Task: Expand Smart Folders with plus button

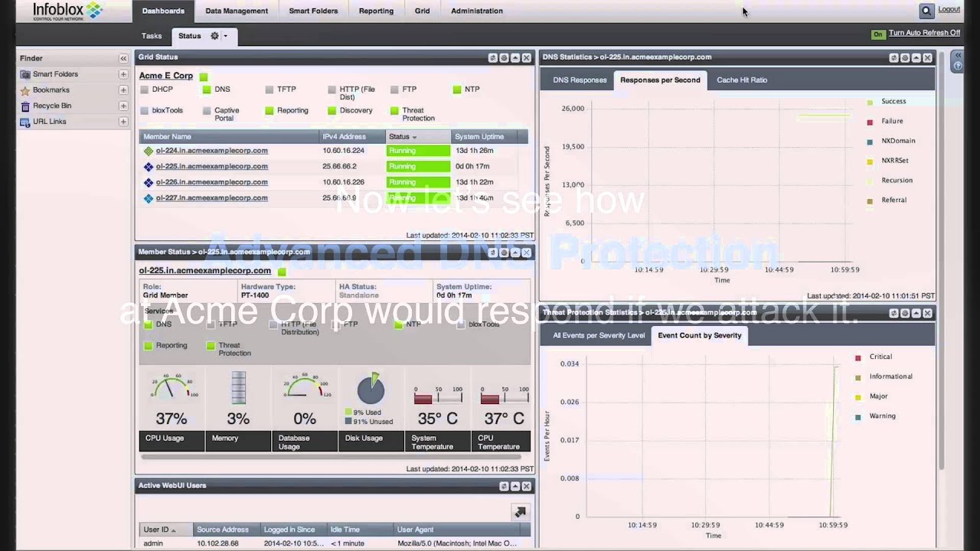Action: coord(122,74)
